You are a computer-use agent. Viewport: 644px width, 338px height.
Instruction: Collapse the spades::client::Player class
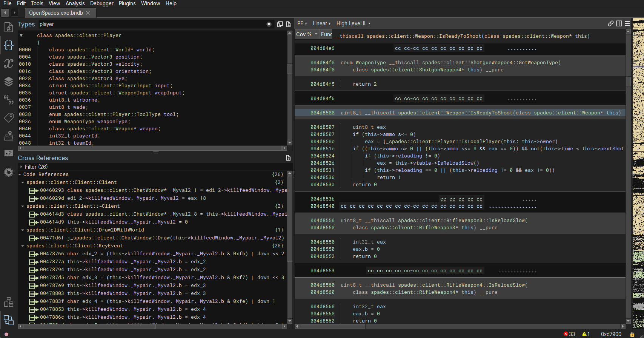tap(21, 35)
